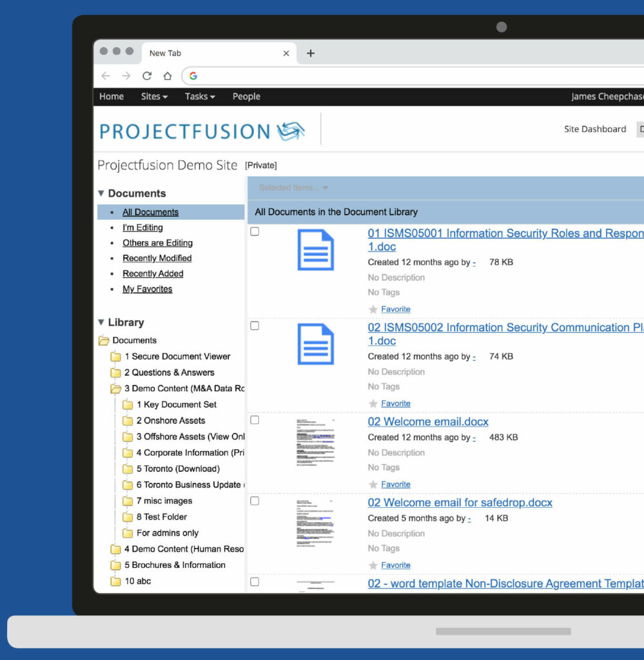Click the browser home icon
Viewport: 644px width, 660px height.
coord(168,76)
